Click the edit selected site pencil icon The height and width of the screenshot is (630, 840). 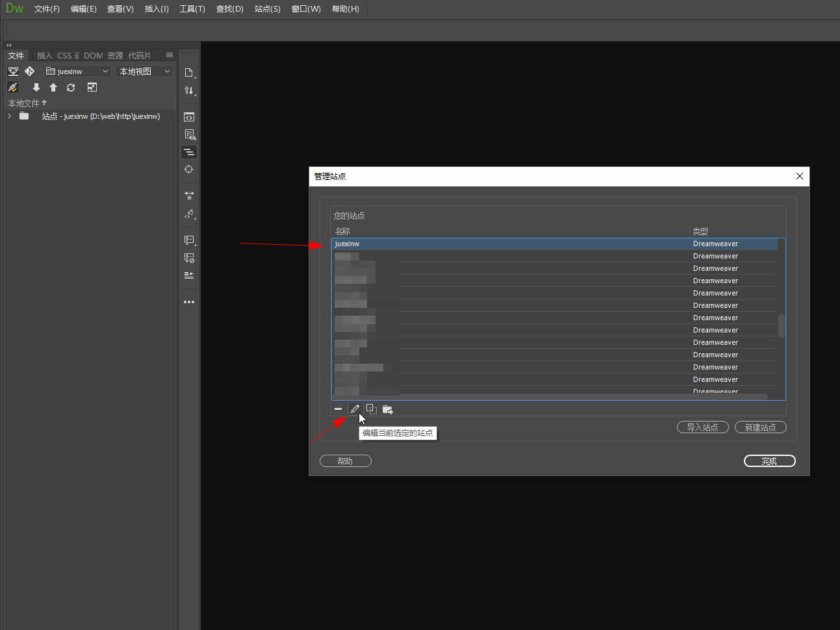pyautogui.click(x=355, y=409)
